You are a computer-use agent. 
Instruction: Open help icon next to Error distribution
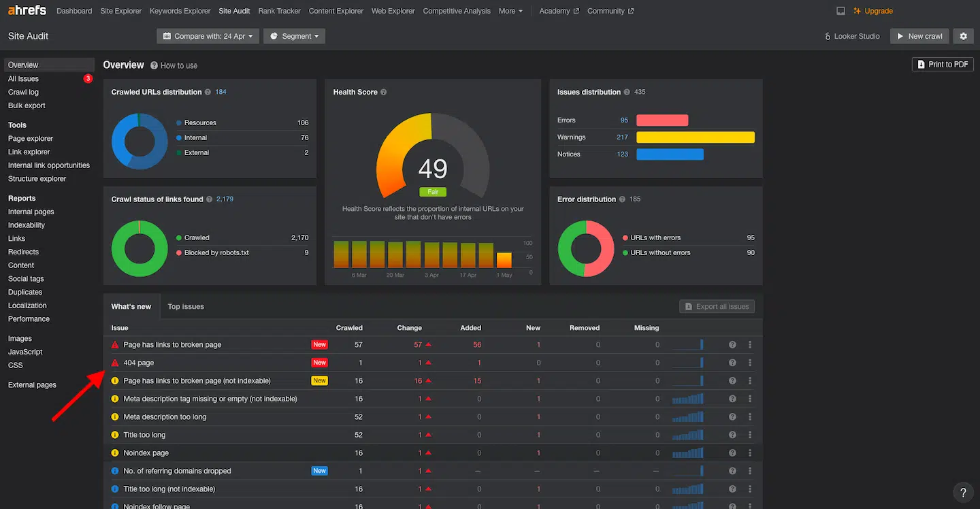[x=623, y=199]
